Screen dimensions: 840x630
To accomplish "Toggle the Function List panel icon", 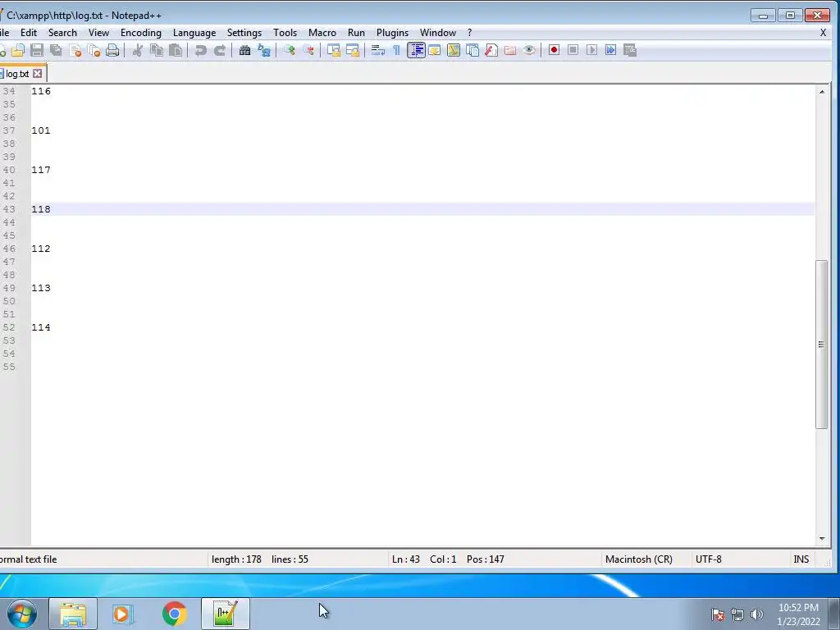I will pos(491,50).
